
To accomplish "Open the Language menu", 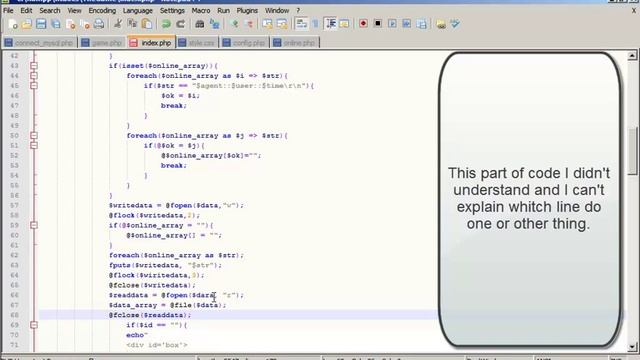I will point(138,11).
